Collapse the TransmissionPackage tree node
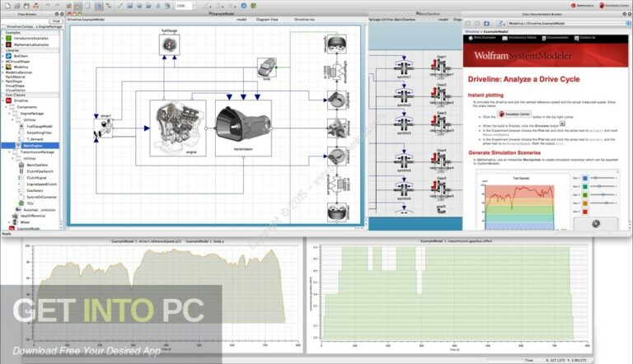This screenshot has height=364, width=633. point(10,152)
